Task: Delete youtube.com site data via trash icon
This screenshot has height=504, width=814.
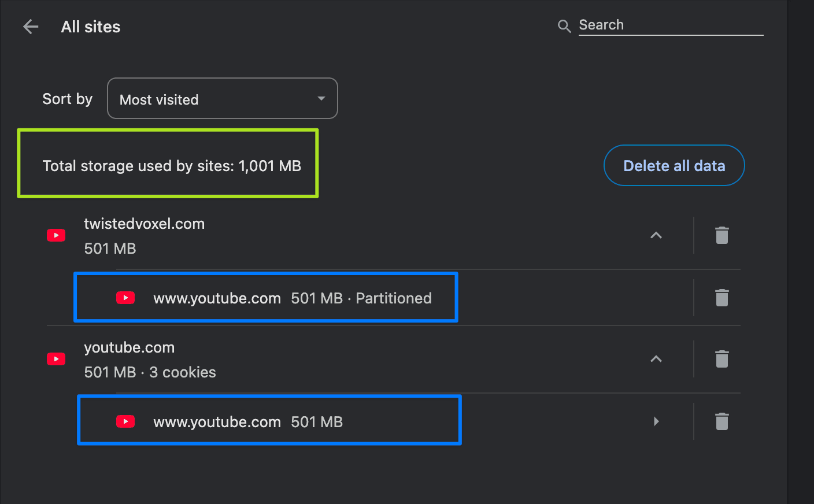Action: (x=722, y=359)
